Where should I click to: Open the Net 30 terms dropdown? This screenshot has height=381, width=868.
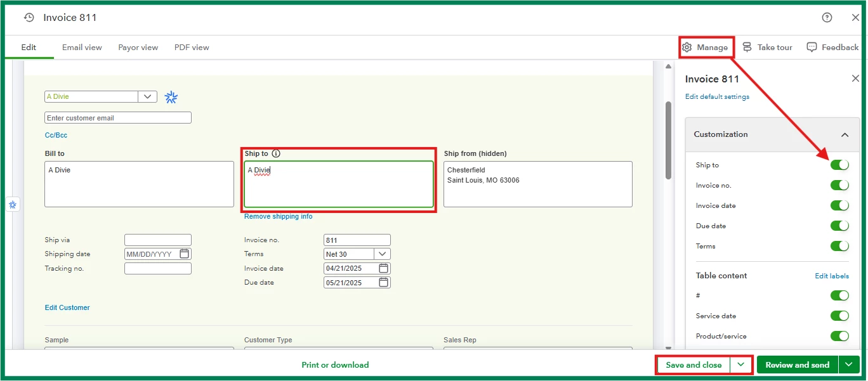click(383, 254)
